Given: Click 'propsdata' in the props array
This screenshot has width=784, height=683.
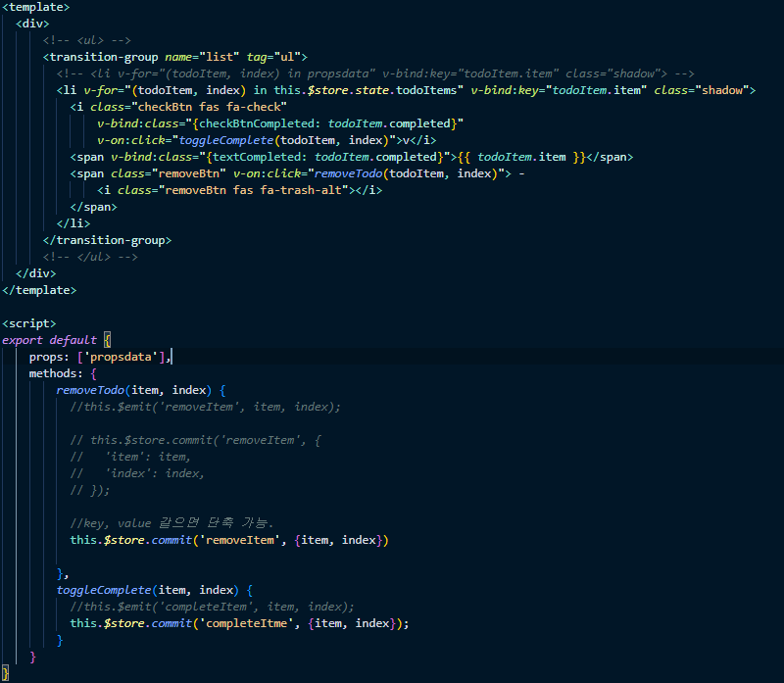Looking at the screenshot, I should pyautogui.click(x=121, y=357).
